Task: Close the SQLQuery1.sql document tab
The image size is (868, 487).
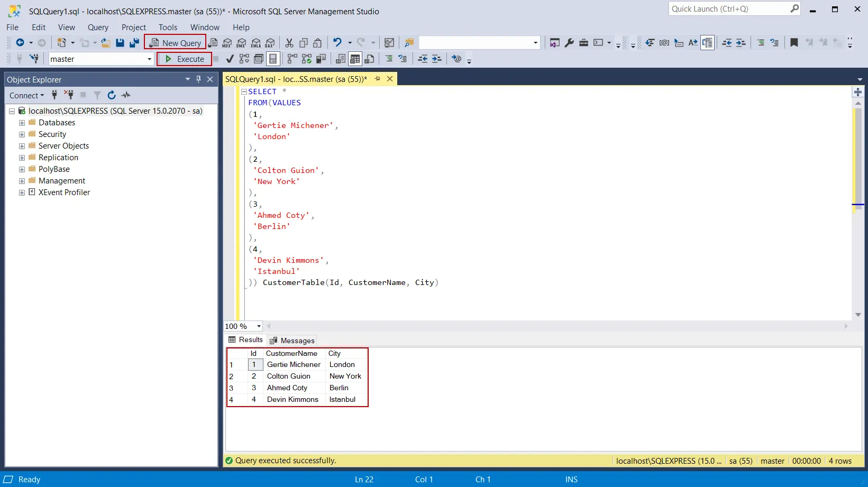Action: point(390,79)
